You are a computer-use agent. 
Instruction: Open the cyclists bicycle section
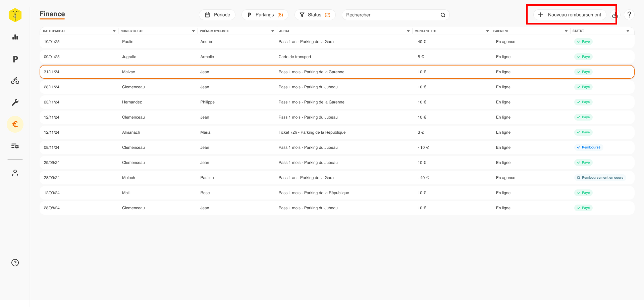click(x=15, y=81)
